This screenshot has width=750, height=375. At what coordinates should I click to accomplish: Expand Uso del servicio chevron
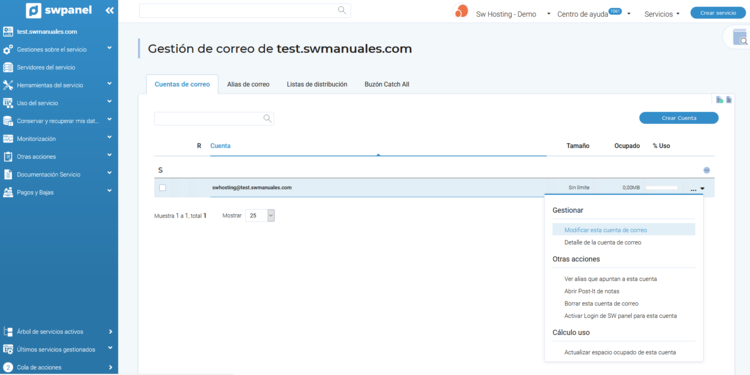click(x=110, y=101)
